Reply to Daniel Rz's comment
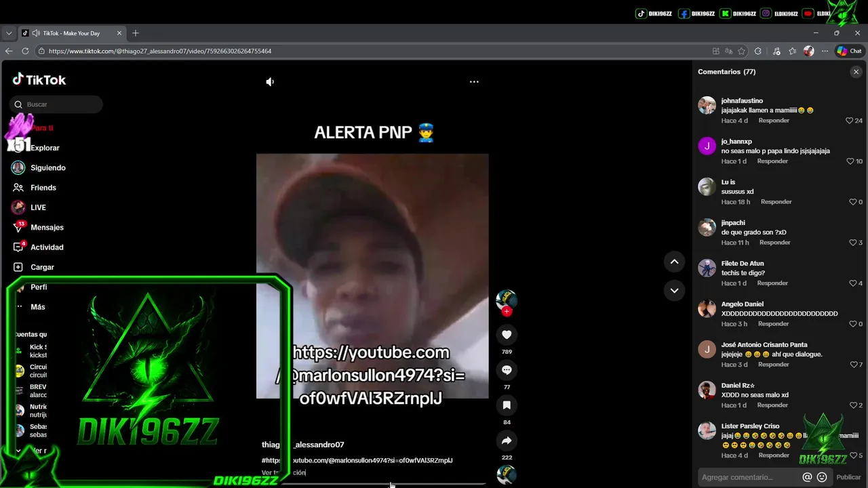 point(772,405)
